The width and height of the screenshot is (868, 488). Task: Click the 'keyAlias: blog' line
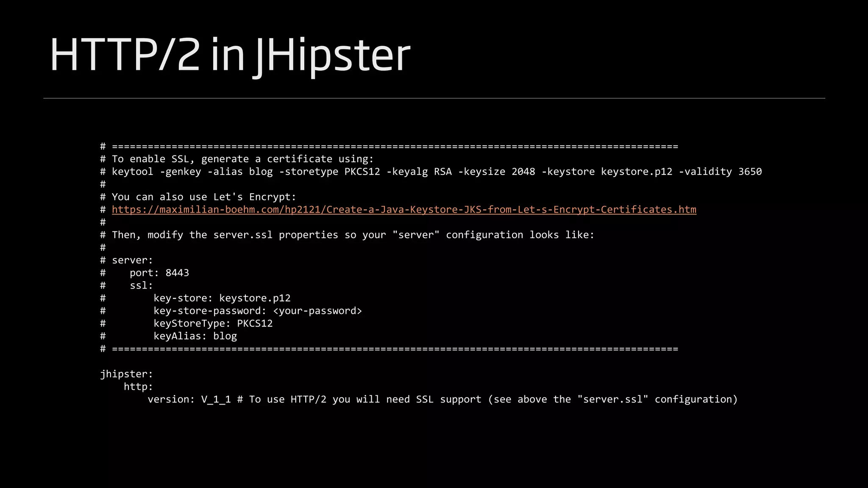(x=168, y=336)
